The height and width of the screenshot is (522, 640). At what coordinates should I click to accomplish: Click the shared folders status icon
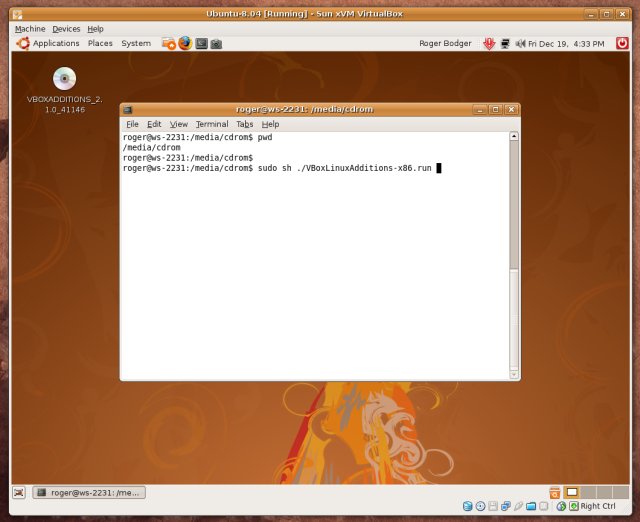pyautogui.click(x=531, y=506)
